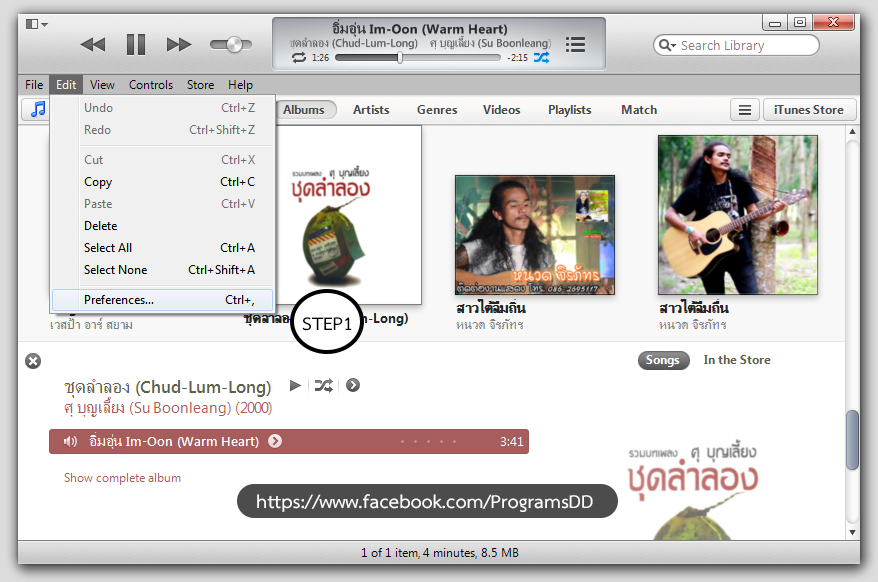The width and height of the screenshot is (878, 582).
Task: Open the mini player dropdown at top-left
Action: pyautogui.click(x=37, y=23)
